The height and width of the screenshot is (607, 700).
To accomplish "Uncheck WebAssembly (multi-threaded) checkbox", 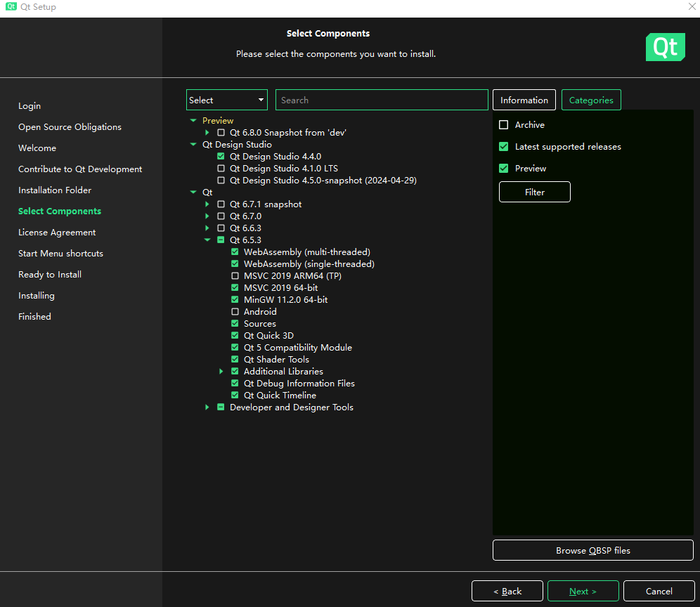I will (x=235, y=252).
